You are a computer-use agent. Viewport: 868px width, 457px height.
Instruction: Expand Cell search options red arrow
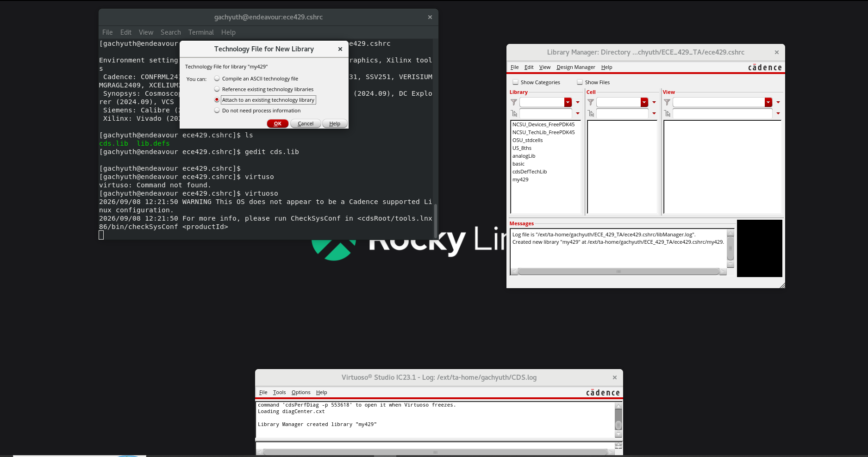[654, 113]
